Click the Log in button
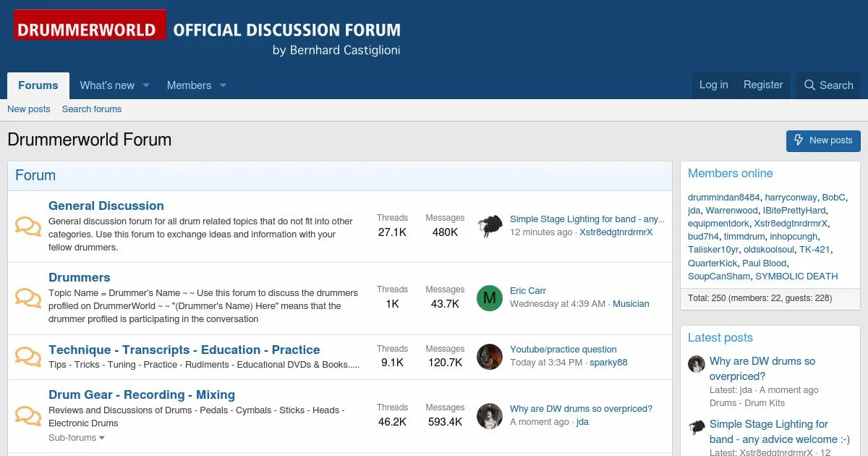The image size is (868, 456). [714, 85]
